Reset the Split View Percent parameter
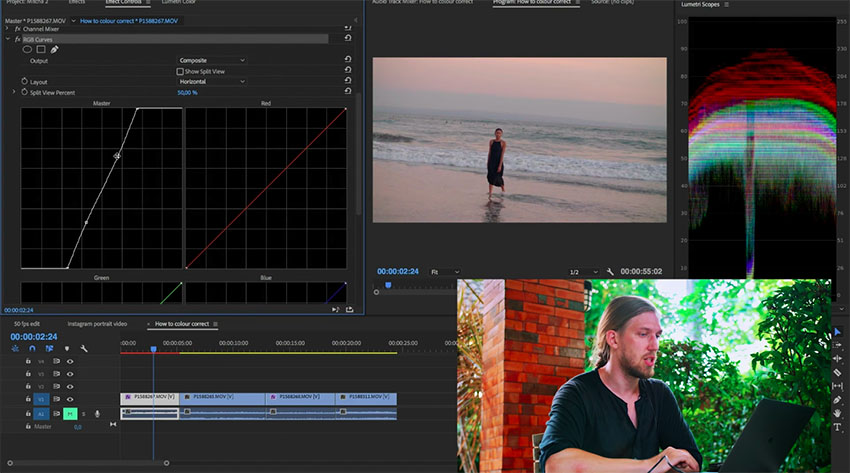Image resolution: width=850 pixels, height=473 pixels. [x=348, y=91]
